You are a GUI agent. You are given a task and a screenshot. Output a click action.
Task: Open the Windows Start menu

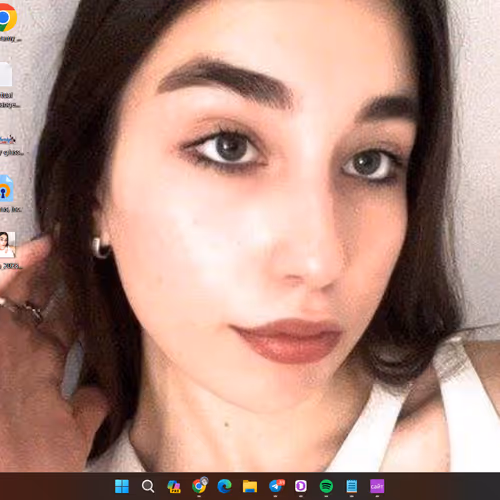tap(122, 486)
